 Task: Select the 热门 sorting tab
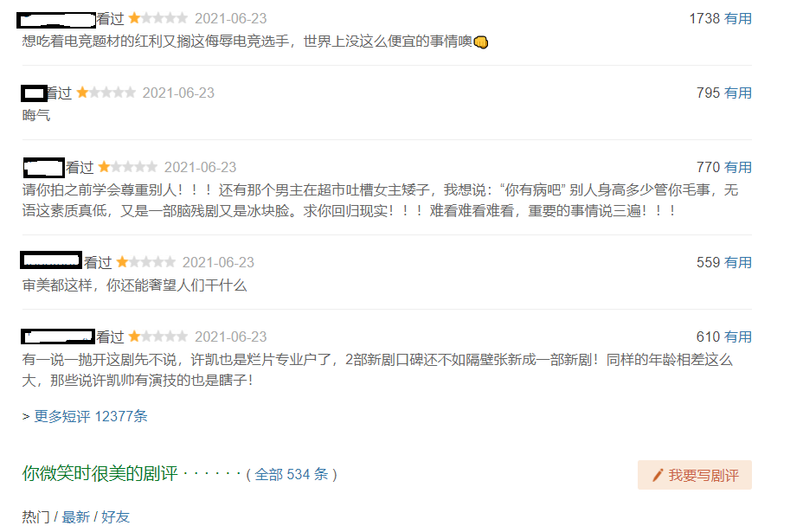click(x=35, y=516)
